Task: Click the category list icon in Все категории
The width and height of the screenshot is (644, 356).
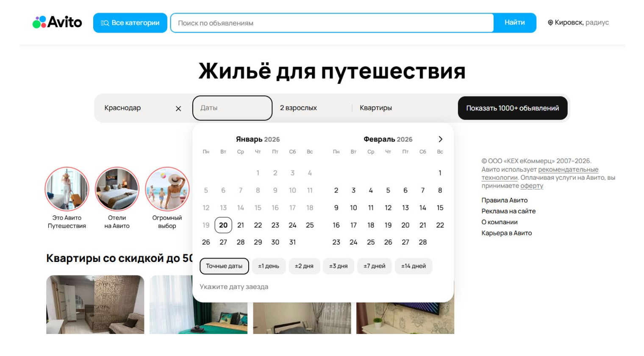Action: [x=104, y=23]
